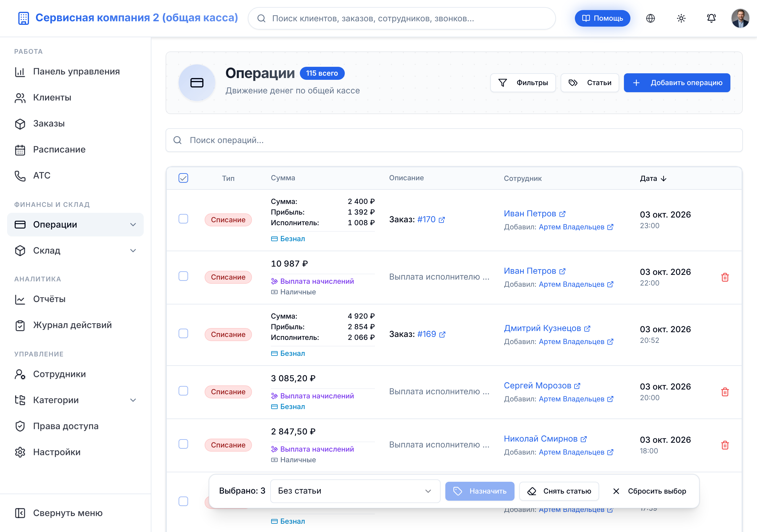Open Сергей Морозов external link icon
757x532 pixels.
click(x=577, y=386)
